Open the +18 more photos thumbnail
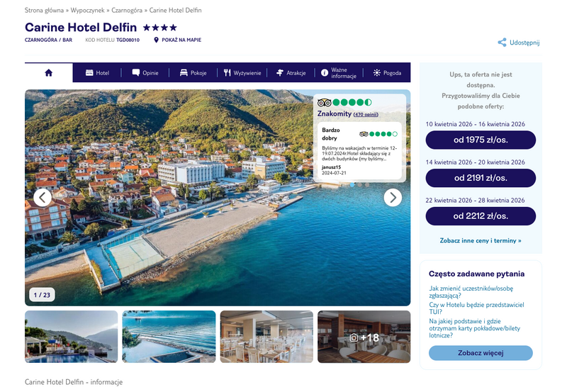The width and height of the screenshot is (567, 392). point(364,337)
